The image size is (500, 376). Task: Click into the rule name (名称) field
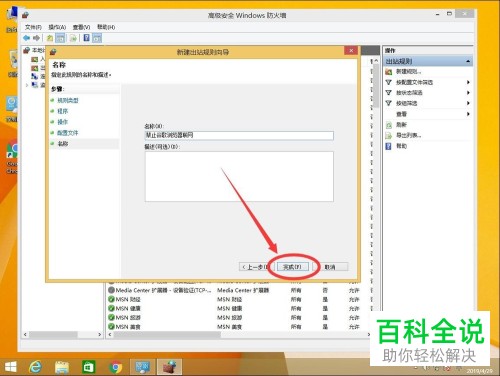click(239, 135)
